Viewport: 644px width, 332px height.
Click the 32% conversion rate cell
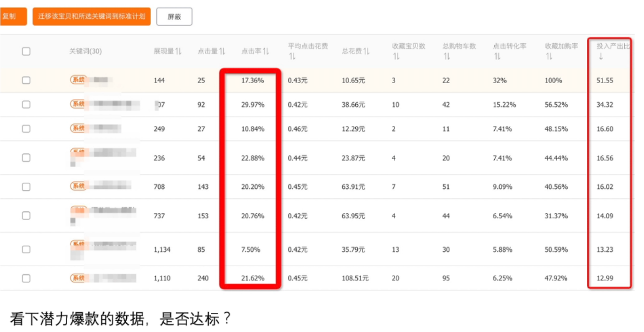[499, 80]
